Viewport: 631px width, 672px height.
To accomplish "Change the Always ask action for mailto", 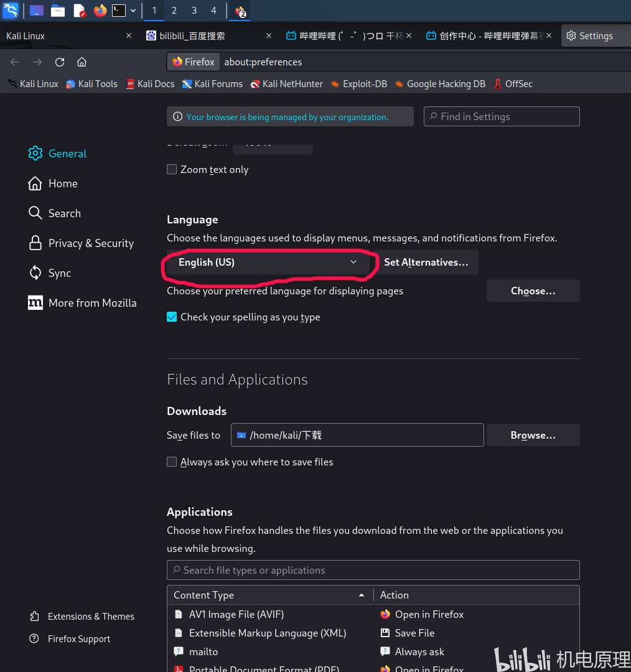I will 476,651.
